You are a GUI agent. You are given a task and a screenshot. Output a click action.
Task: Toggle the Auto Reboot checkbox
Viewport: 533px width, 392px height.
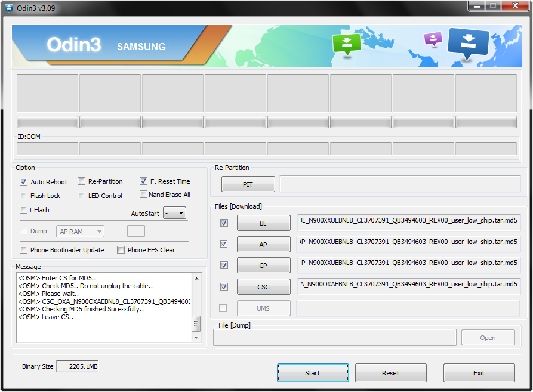tap(24, 182)
